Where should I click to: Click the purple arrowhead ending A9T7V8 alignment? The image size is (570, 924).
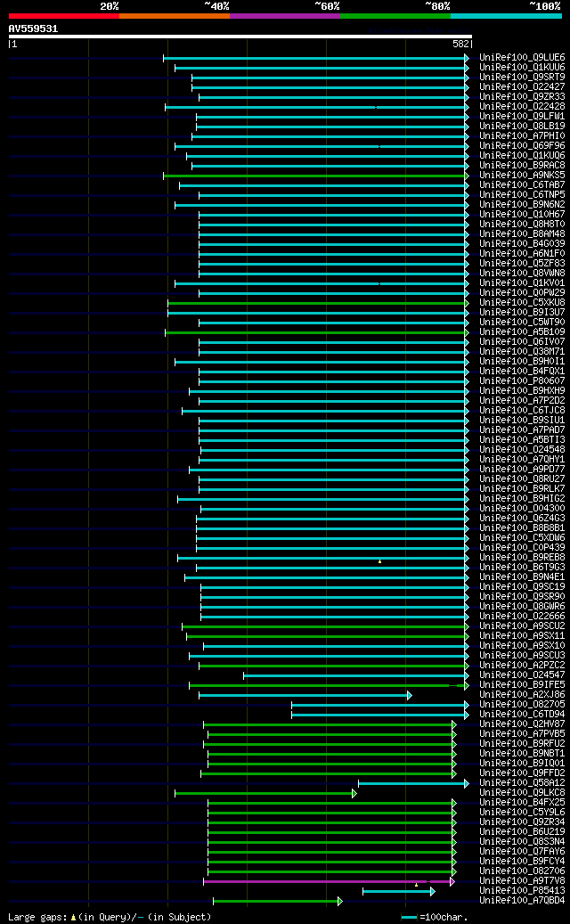click(452, 881)
